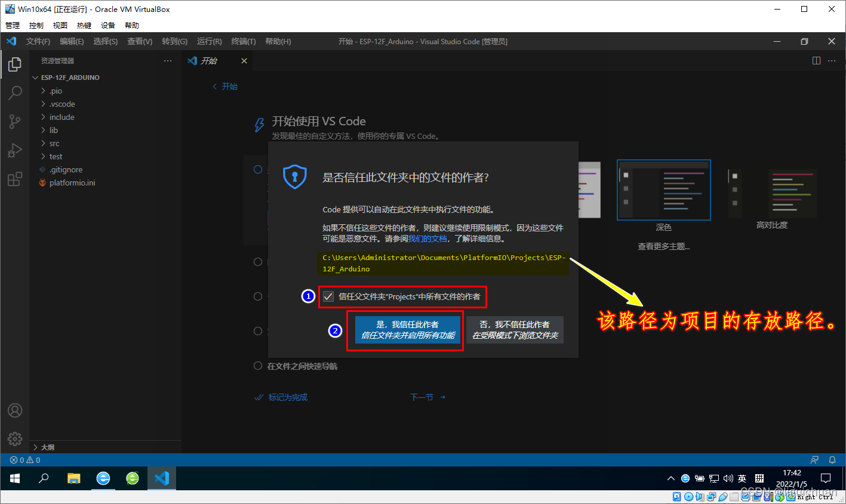
Task: Expand the .pio folder
Action: click(105, 91)
